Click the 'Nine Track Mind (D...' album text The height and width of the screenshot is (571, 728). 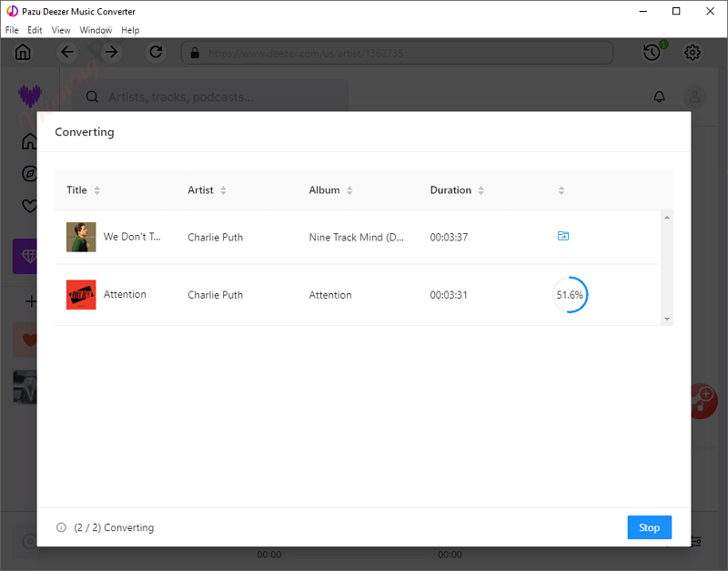coord(357,238)
